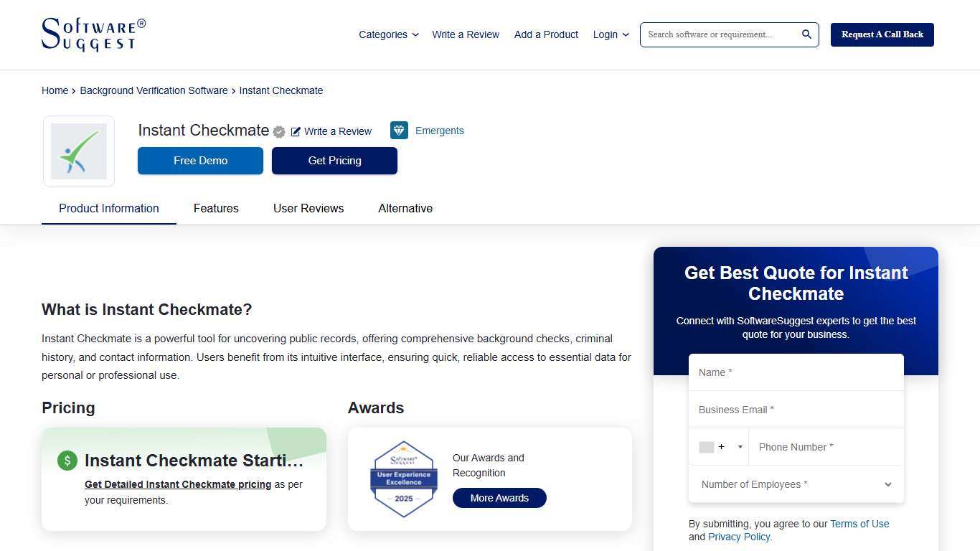Image resolution: width=980 pixels, height=551 pixels.
Task: Click the SoftwareSuggest logo
Action: (93, 34)
